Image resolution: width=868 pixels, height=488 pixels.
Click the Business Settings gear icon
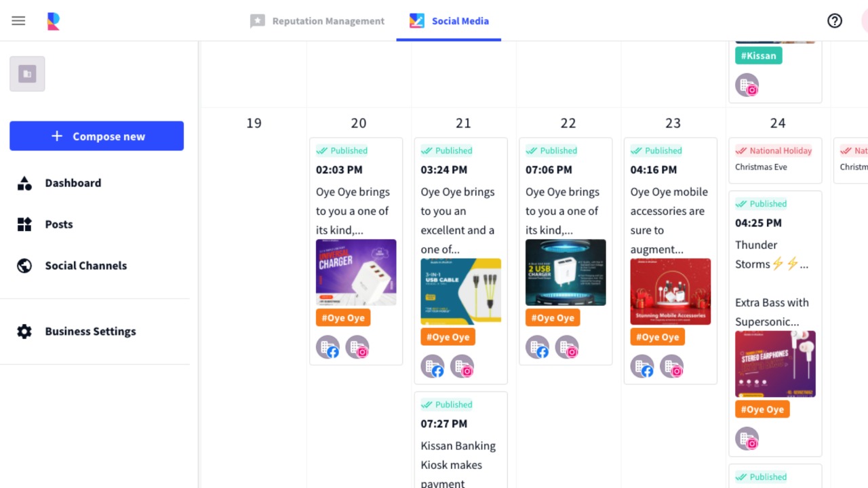[24, 331]
